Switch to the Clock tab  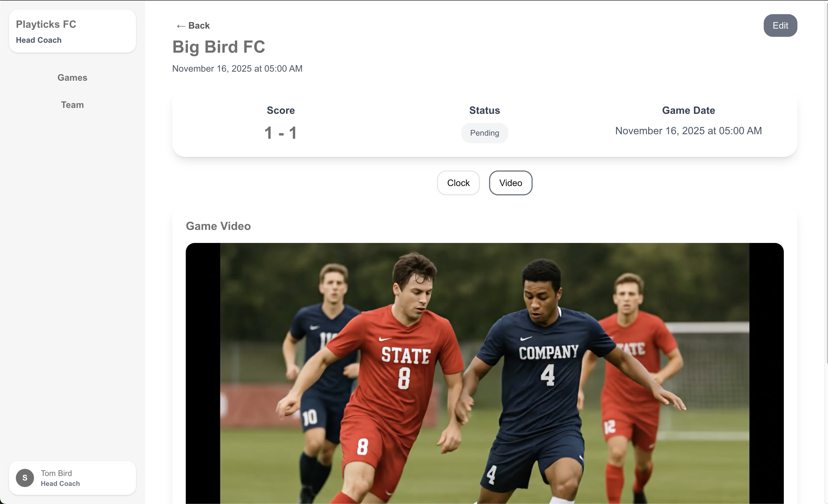point(458,183)
